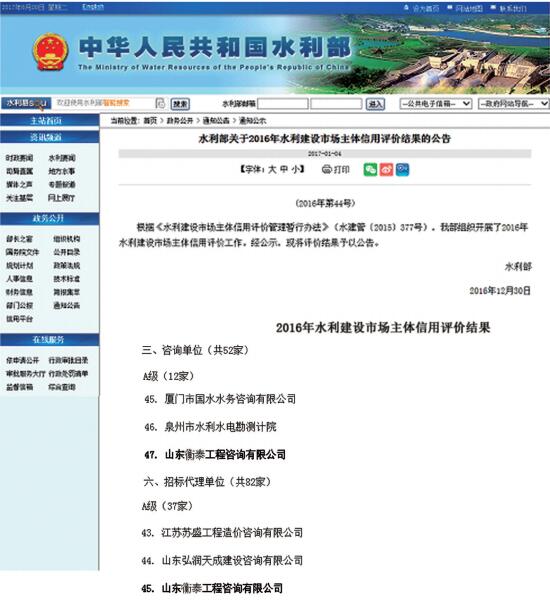The image size is (550, 614).
Task: Click the 搜索 search button
Action: tap(180, 104)
